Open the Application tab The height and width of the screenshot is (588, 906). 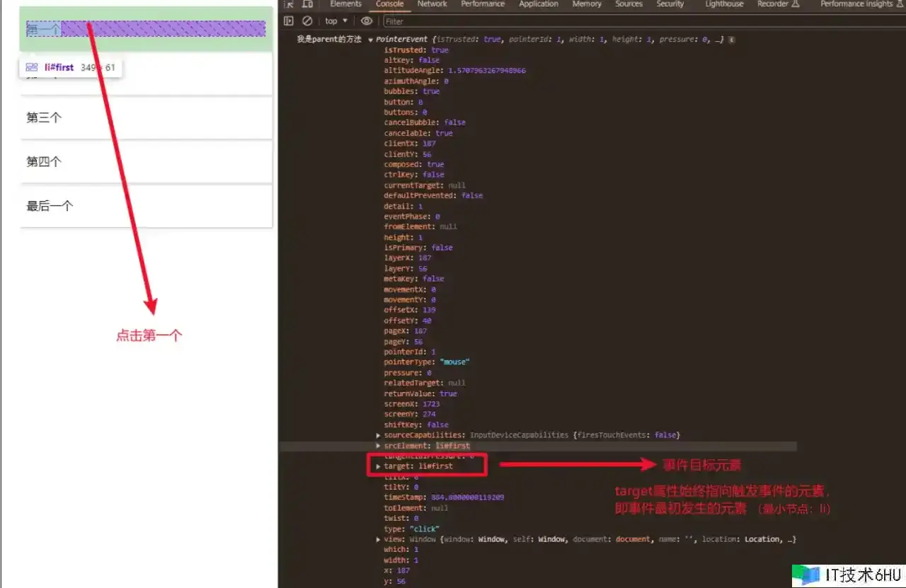pos(539,4)
